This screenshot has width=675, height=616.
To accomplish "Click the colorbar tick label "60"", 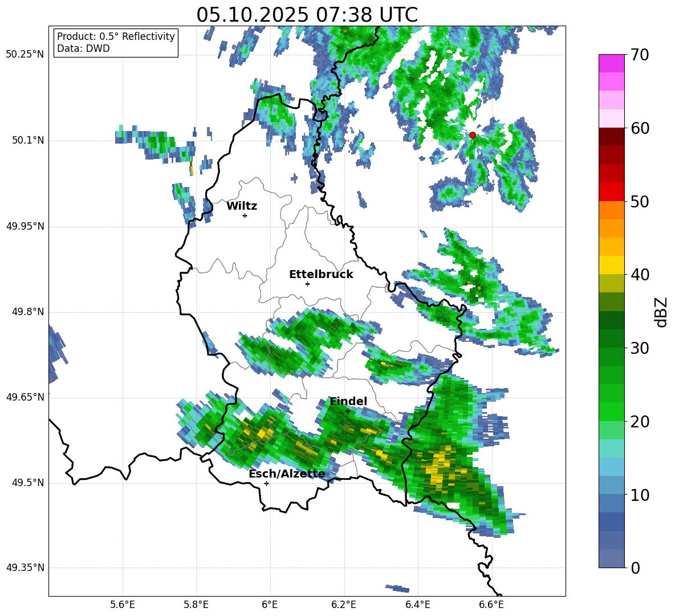I will pos(640,128).
